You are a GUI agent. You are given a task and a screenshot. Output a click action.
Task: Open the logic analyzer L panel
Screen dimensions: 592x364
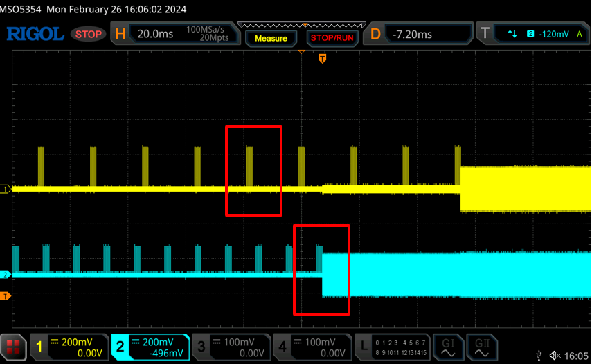(x=393, y=347)
